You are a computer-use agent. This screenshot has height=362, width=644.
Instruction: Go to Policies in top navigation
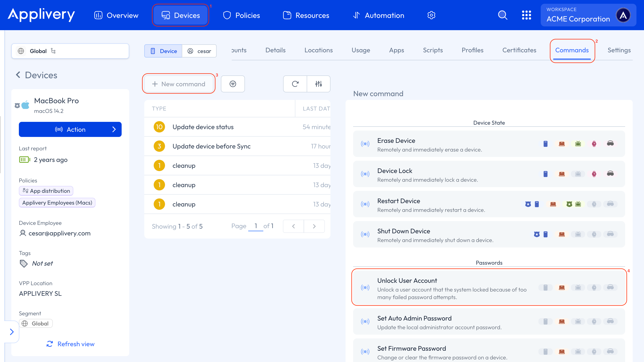pyautogui.click(x=241, y=15)
